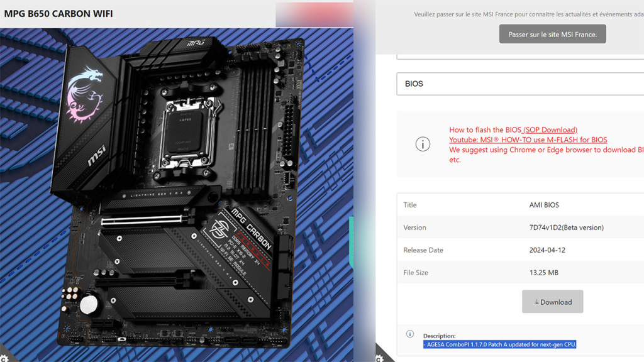Image resolution: width=644 pixels, height=362 pixels.
Task: Click the file size value 13.25 MB
Action: (x=544, y=273)
